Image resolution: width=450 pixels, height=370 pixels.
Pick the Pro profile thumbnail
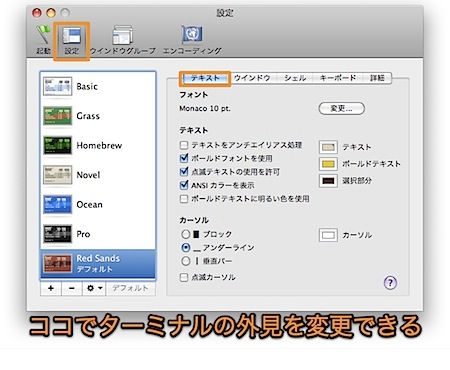[x=57, y=234]
